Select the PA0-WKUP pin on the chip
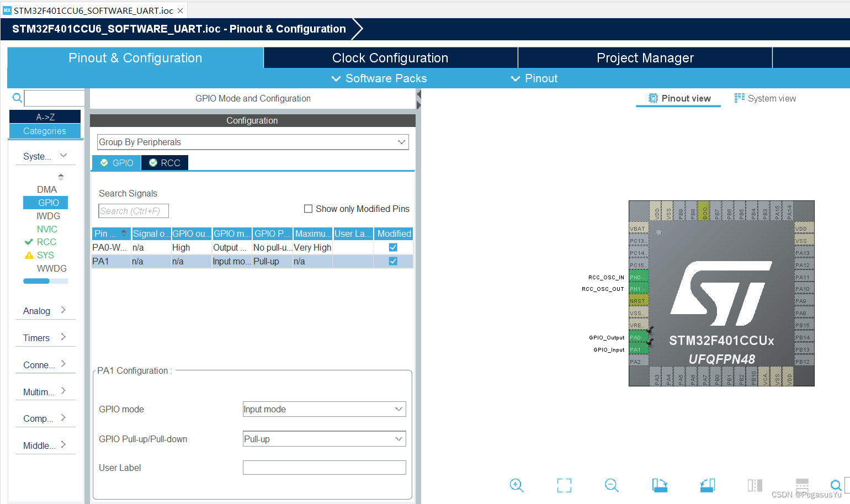Image resolution: width=850 pixels, height=504 pixels. 639,338
